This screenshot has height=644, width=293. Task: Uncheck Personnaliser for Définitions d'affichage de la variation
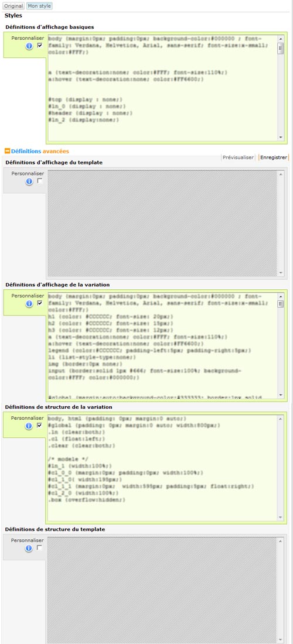click(40, 303)
